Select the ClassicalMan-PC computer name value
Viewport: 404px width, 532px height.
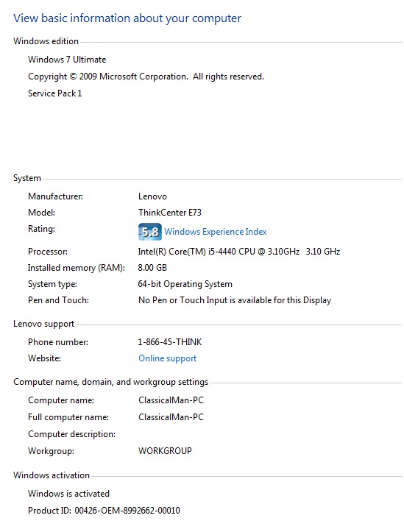point(171,400)
